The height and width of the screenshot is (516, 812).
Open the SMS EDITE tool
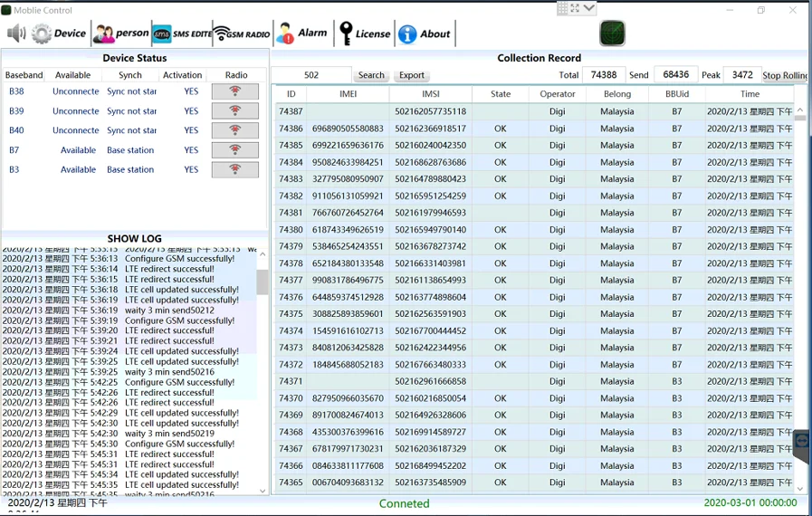pos(181,33)
